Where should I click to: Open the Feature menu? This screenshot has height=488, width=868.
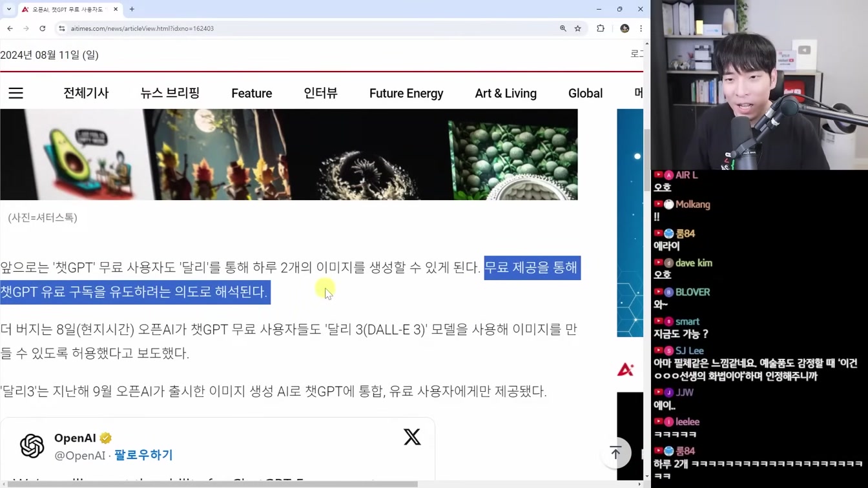252,94
